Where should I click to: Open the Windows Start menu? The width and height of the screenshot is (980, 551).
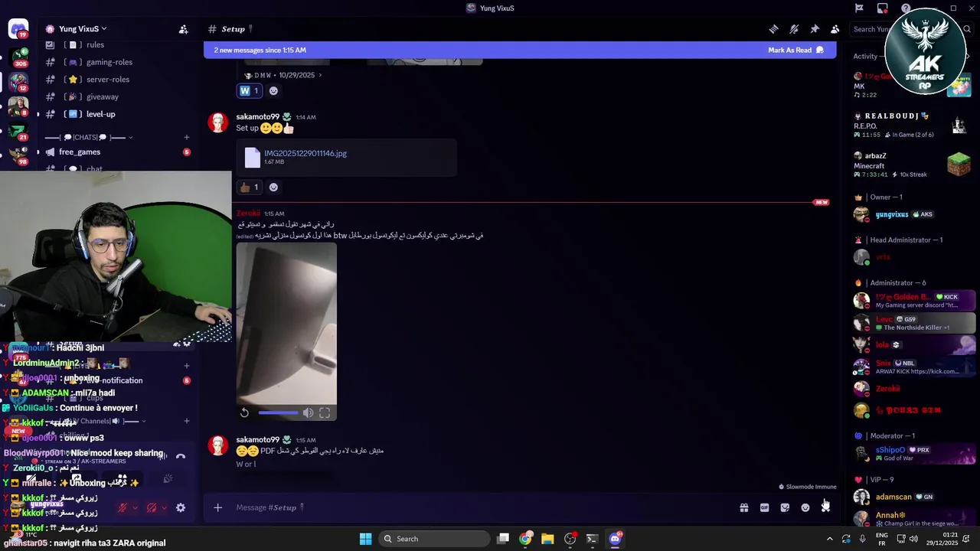(x=365, y=539)
